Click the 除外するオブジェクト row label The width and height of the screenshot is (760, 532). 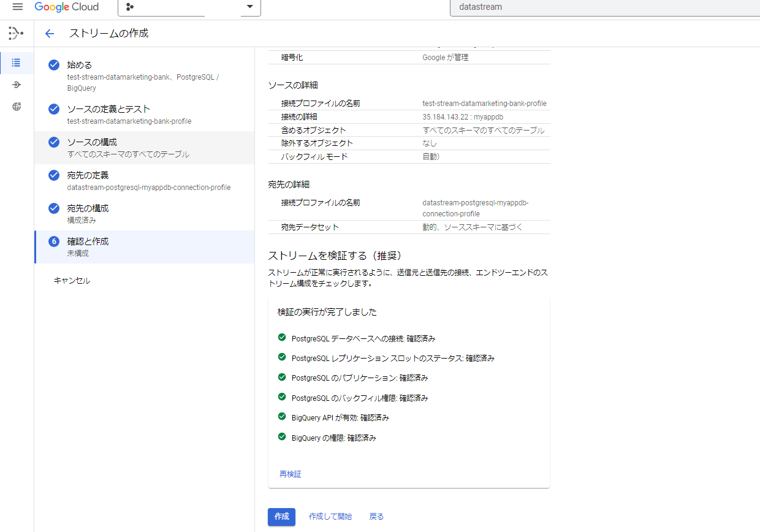coord(317,143)
